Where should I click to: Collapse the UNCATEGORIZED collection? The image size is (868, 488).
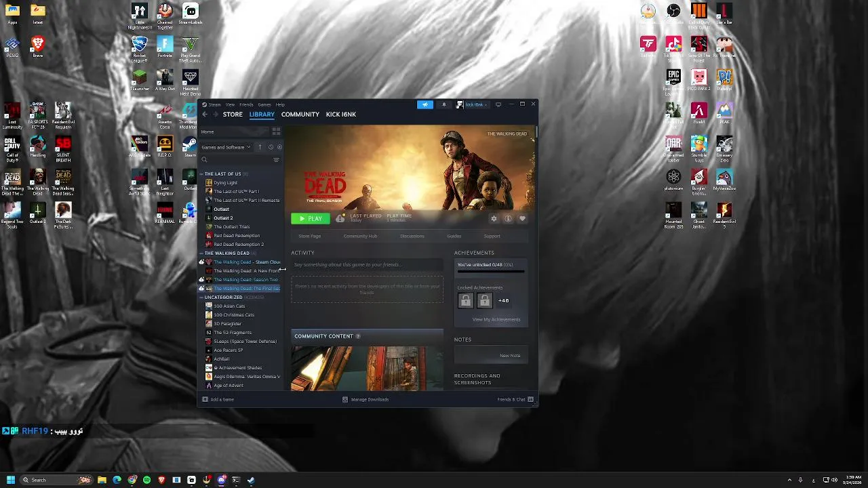[x=201, y=298]
